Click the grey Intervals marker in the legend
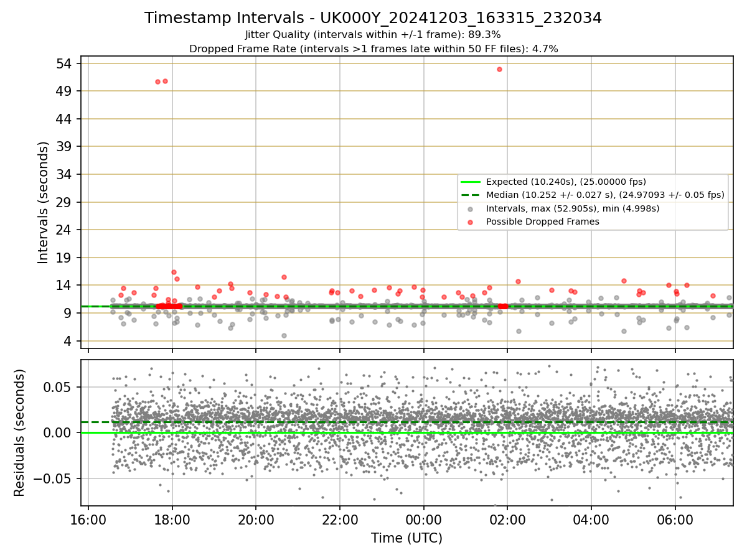747x560 pixels. point(471,208)
